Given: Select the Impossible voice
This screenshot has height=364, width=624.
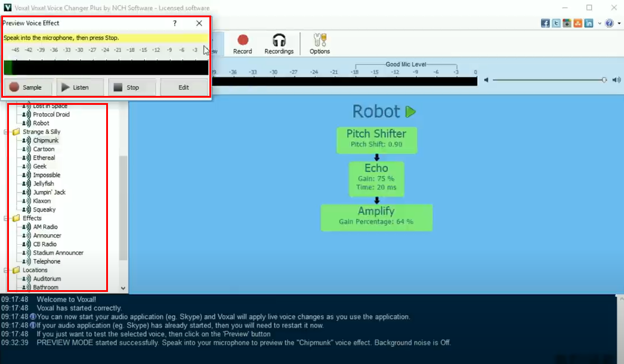Looking at the screenshot, I should tap(47, 175).
